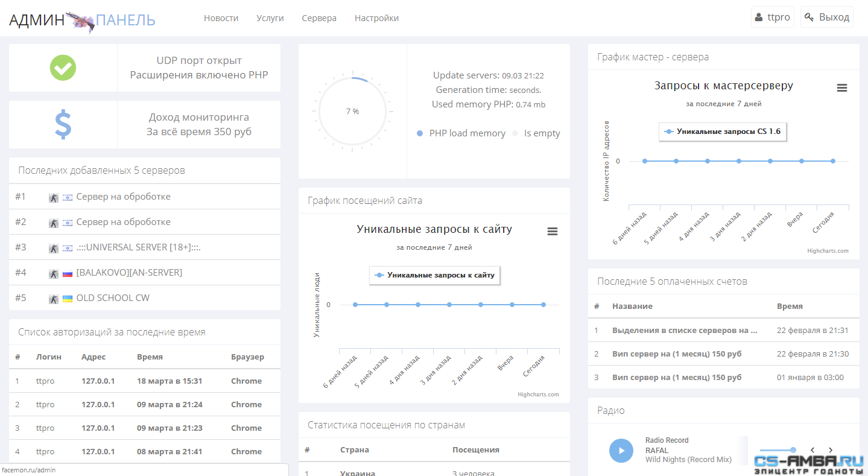Click Highcharts.com link under master server chart

(x=828, y=251)
